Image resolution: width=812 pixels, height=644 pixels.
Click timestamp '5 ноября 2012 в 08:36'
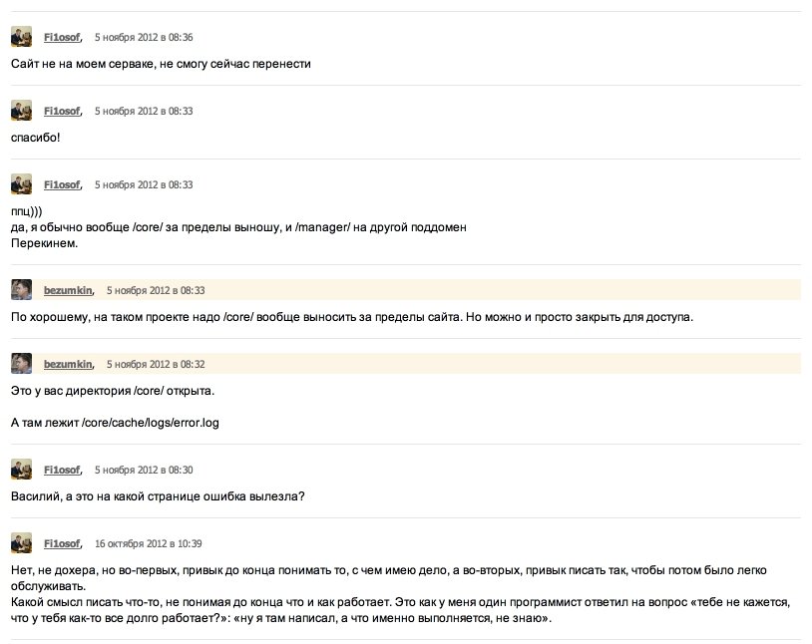(144, 37)
